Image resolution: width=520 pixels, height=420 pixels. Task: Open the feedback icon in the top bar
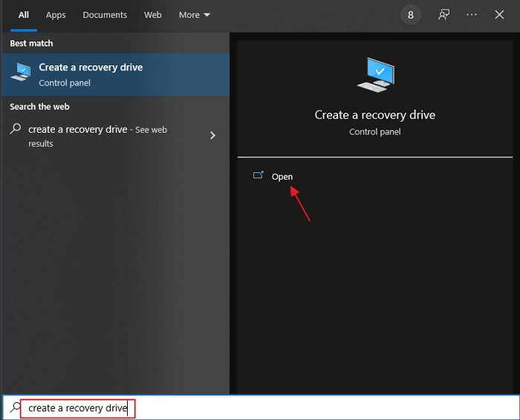pos(444,15)
